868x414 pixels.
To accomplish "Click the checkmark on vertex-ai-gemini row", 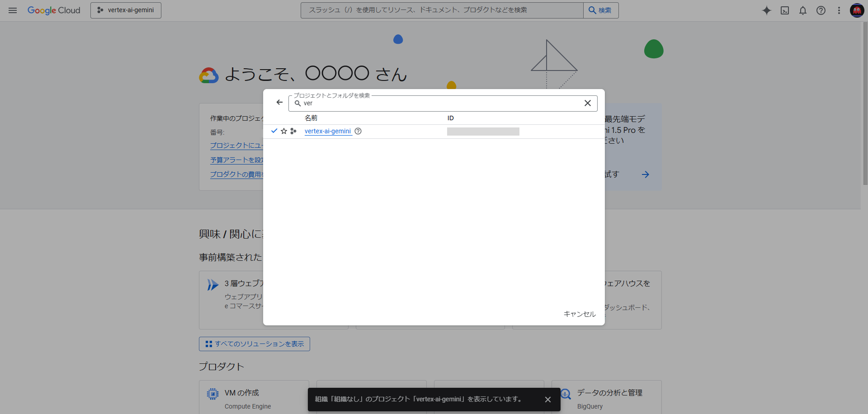I will point(274,131).
